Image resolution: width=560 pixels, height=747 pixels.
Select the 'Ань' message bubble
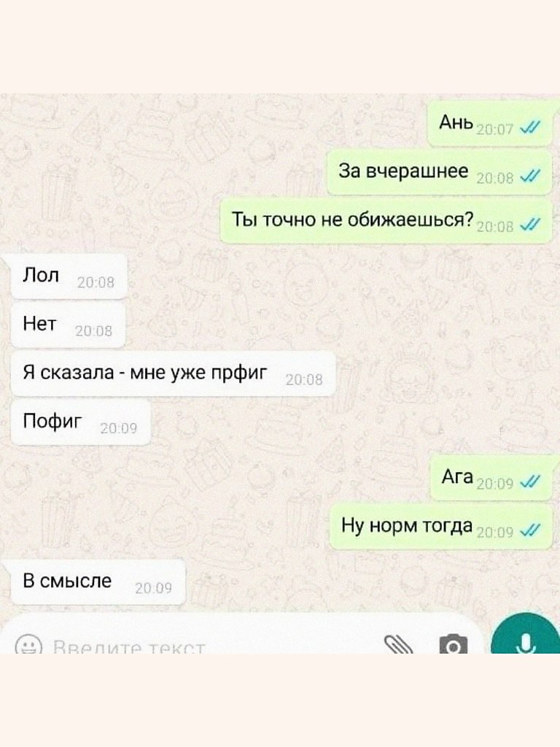click(x=491, y=123)
